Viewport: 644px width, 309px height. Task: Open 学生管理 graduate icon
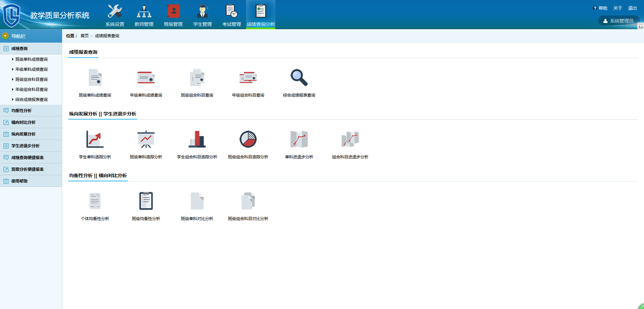pos(202,11)
